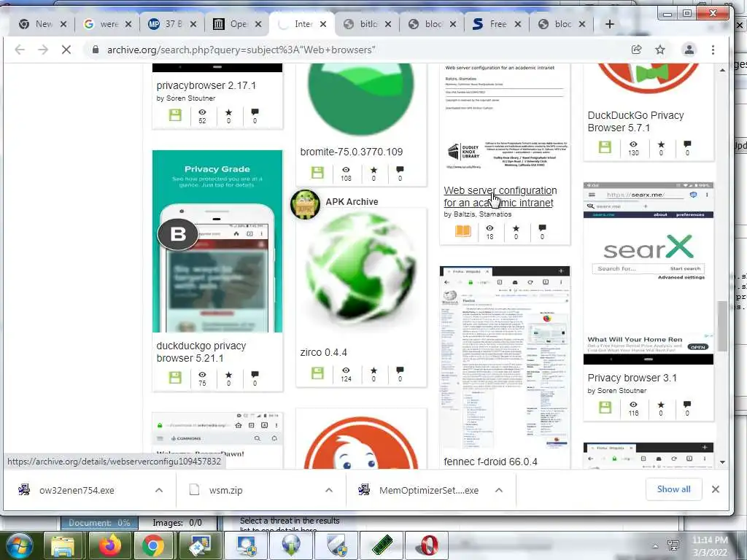Viewport: 747px width, 560px height.
Task: Expand options for ow32enen754.exe download
Action: [x=159, y=490]
